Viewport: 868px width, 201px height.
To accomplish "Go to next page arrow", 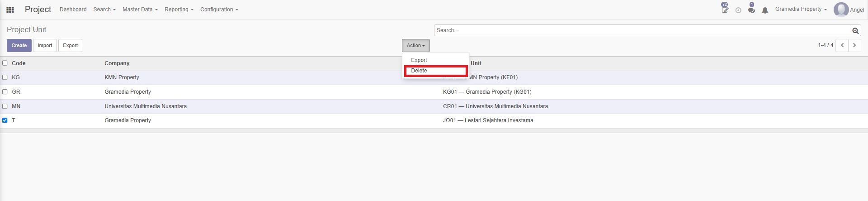I will 854,45.
